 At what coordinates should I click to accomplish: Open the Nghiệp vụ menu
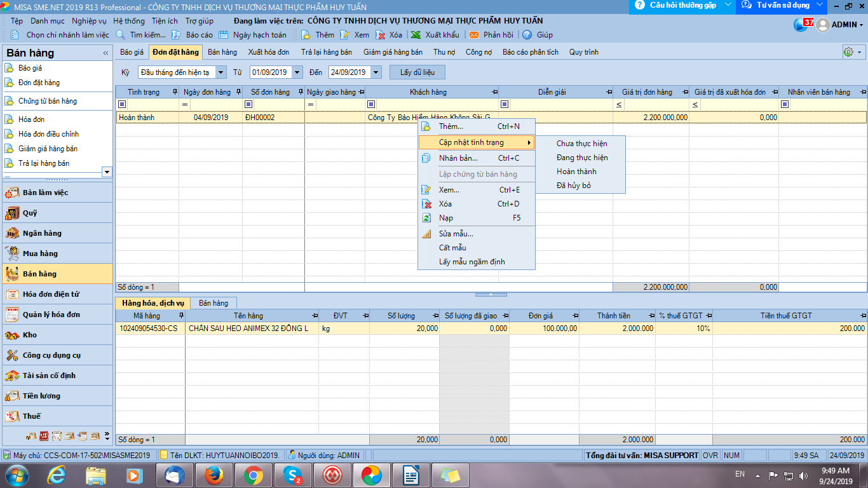tap(89, 21)
